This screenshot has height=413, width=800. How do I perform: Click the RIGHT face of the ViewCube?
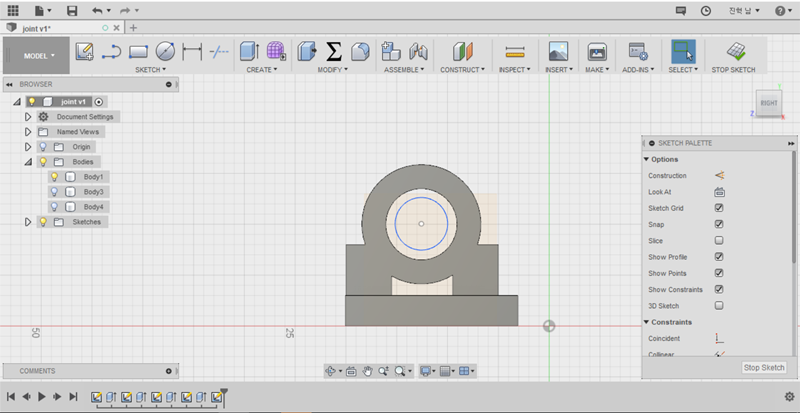coord(768,103)
